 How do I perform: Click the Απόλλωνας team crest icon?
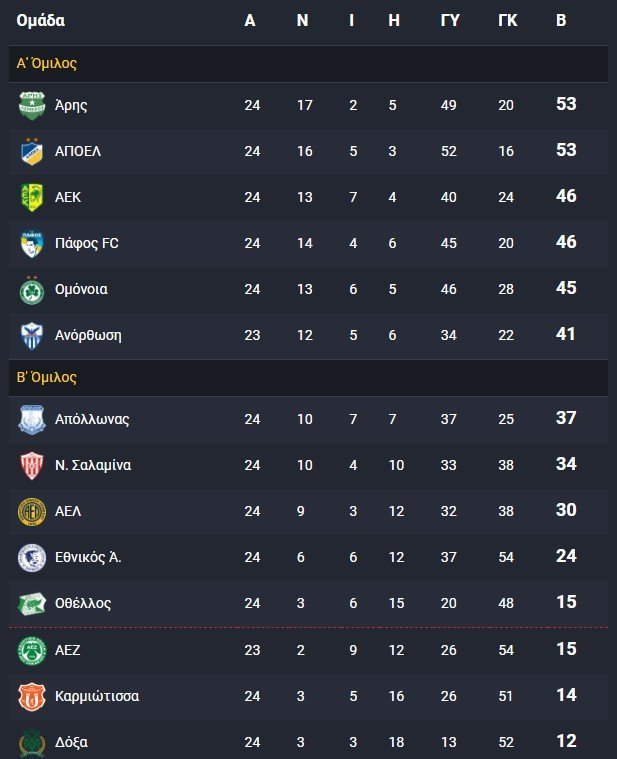tap(32, 419)
